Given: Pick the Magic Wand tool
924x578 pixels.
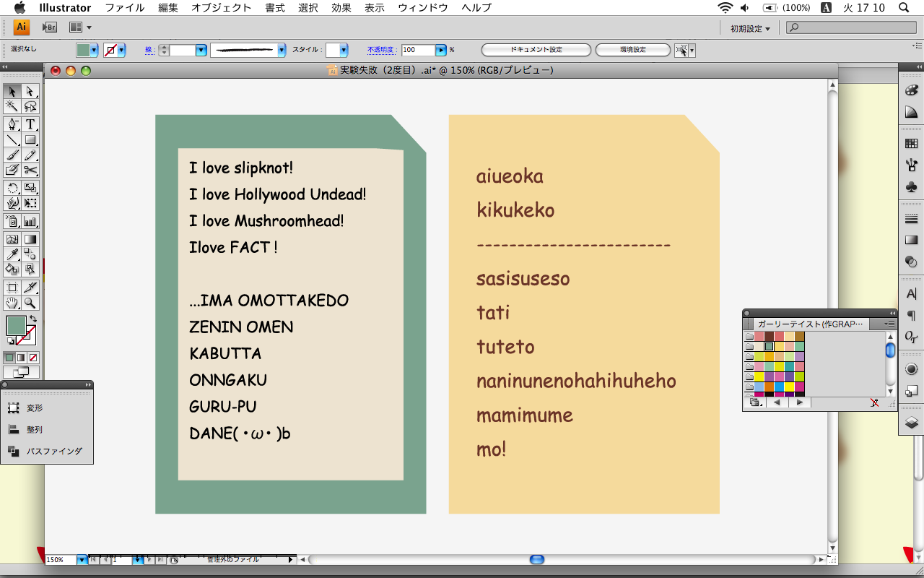Looking at the screenshot, I should point(12,106).
